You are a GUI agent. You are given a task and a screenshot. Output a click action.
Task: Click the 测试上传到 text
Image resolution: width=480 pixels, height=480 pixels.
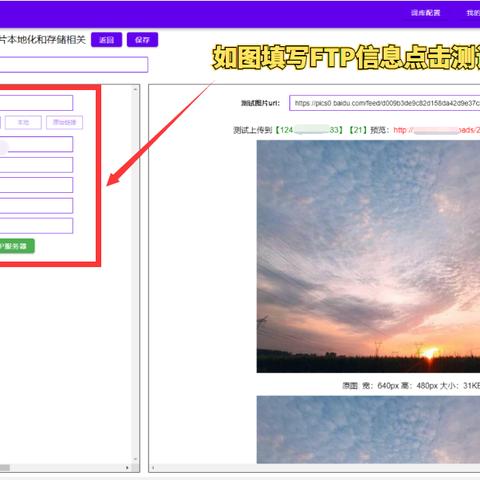pos(253,130)
